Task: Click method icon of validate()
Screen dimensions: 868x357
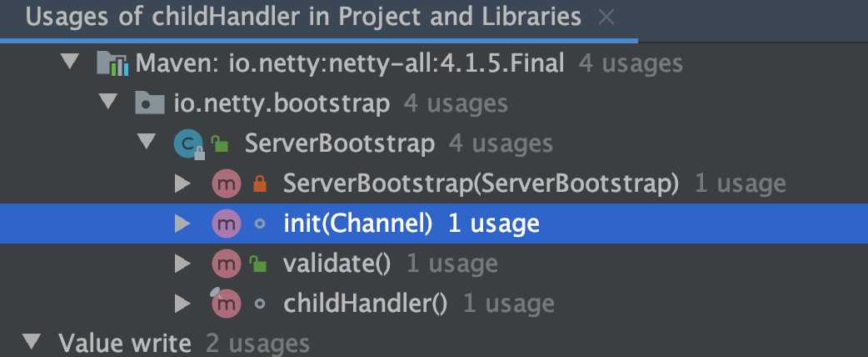Action: coord(227,264)
